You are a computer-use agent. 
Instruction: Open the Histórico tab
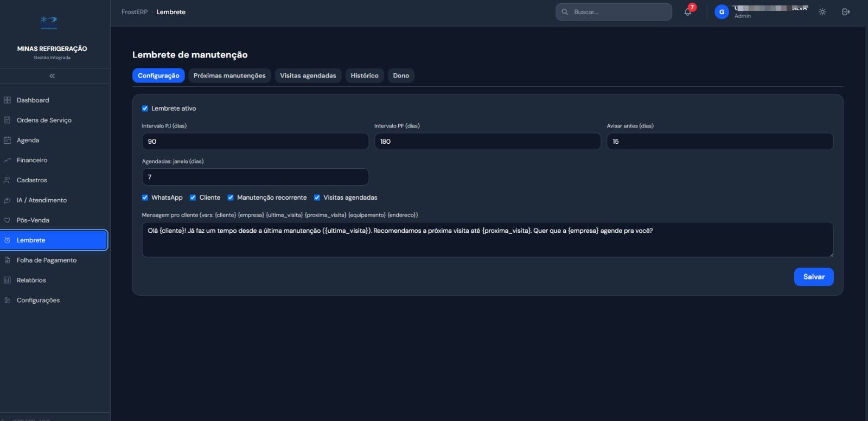point(365,75)
